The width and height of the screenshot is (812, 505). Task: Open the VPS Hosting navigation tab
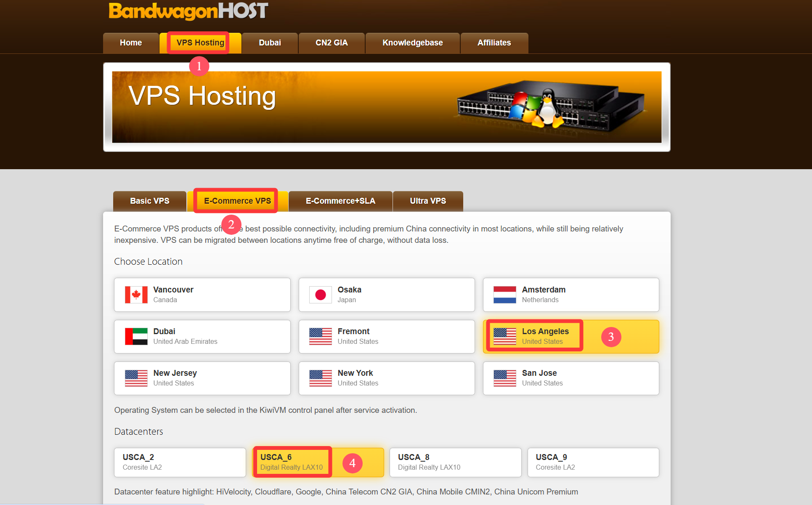point(200,43)
